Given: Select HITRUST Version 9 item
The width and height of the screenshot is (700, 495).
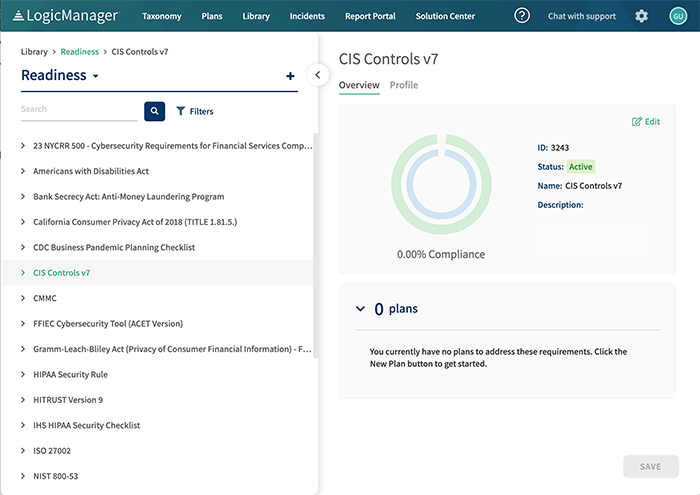Looking at the screenshot, I should coord(68,400).
